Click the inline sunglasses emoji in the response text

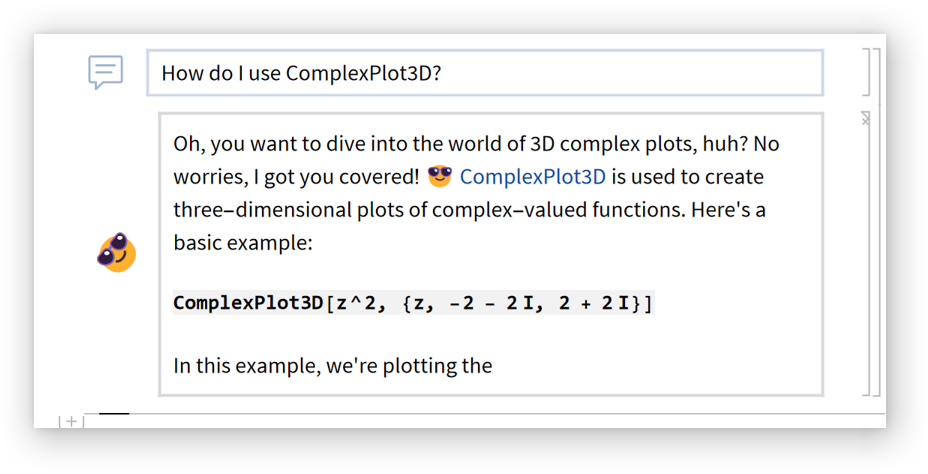[440, 177]
